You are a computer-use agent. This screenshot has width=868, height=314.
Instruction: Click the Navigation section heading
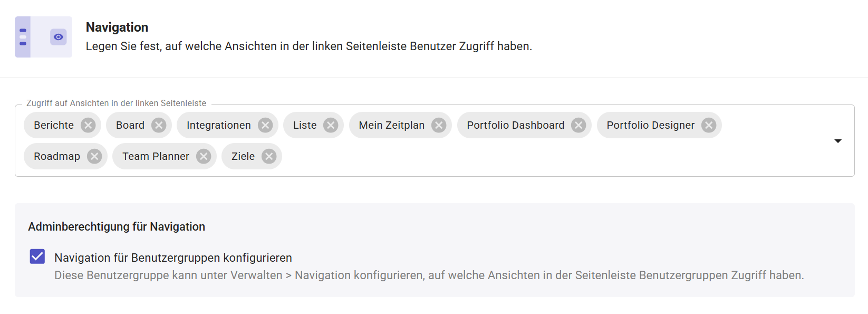coord(117,27)
